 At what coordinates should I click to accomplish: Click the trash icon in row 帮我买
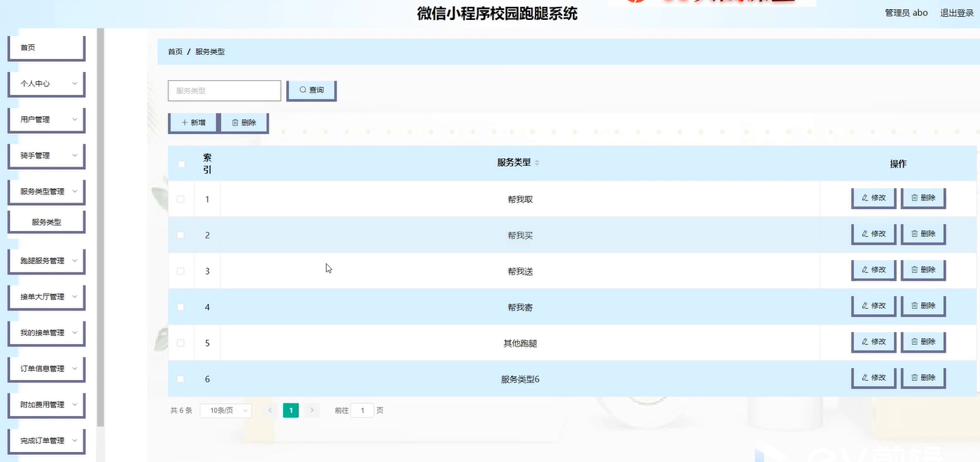(915, 233)
